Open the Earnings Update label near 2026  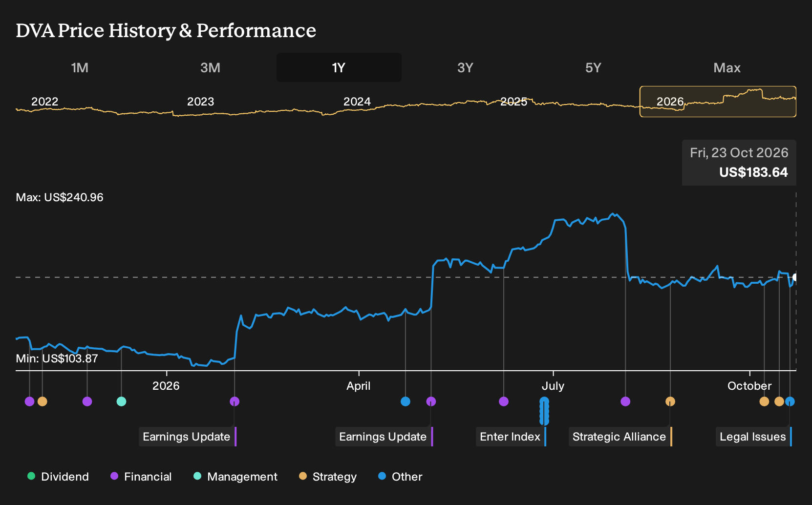click(188, 437)
